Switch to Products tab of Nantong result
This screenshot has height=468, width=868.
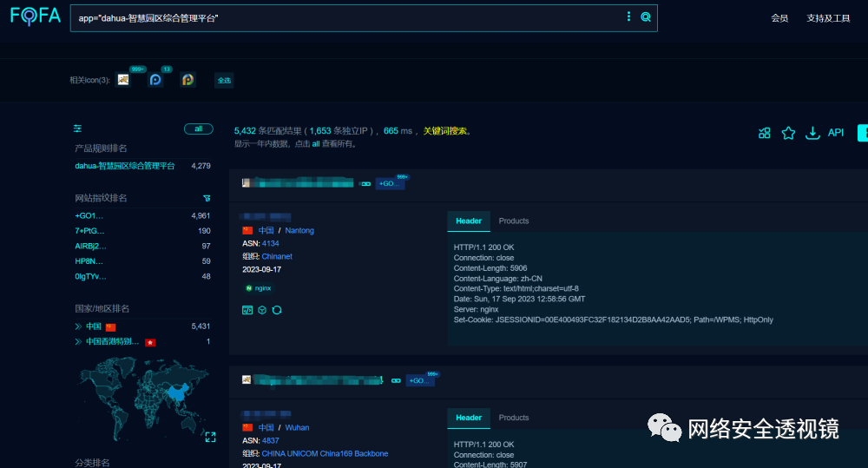[x=514, y=221]
